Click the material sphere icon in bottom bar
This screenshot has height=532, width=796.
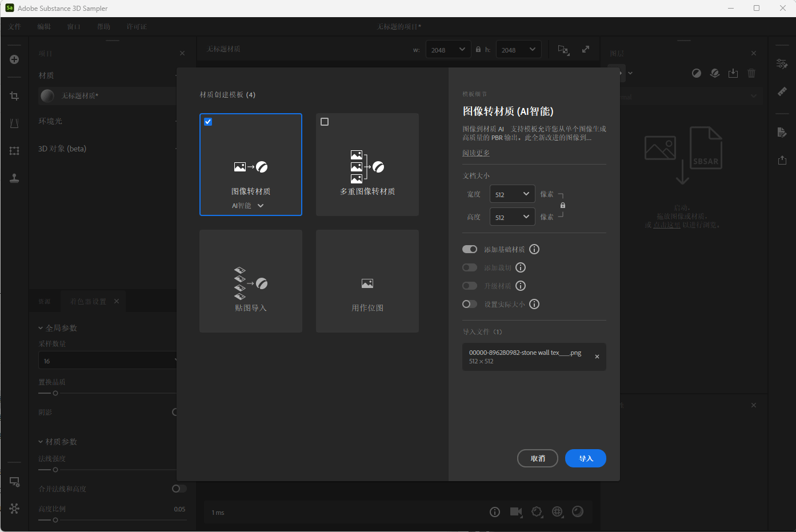tap(578, 511)
